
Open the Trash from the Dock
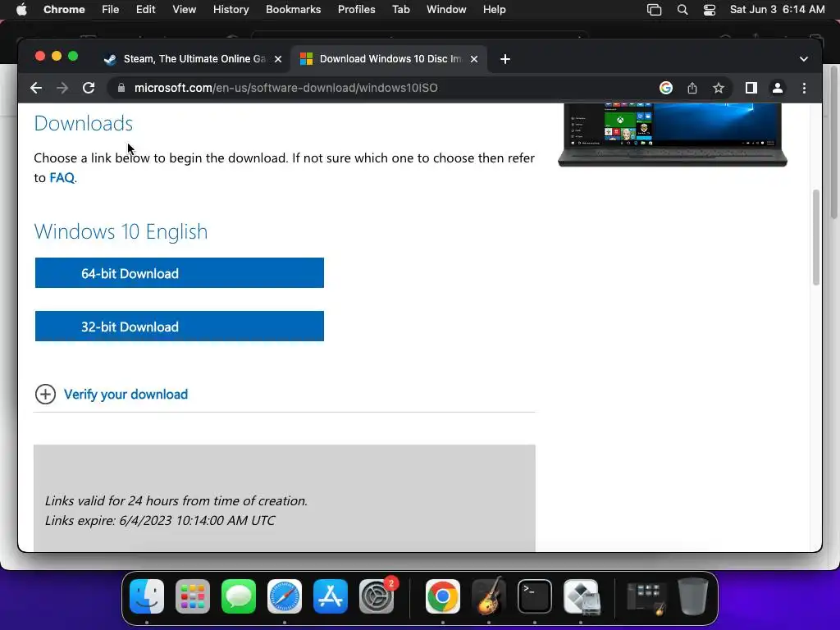692,596
